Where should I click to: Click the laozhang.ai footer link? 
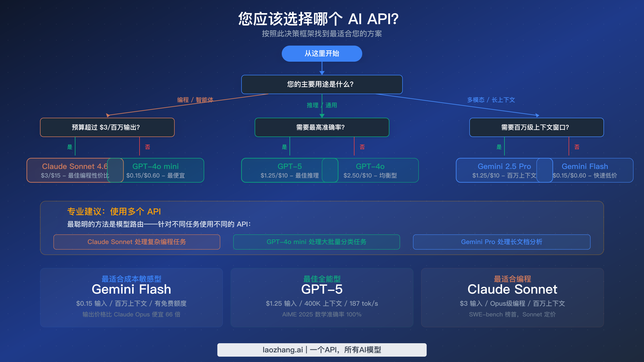point(322,350)
